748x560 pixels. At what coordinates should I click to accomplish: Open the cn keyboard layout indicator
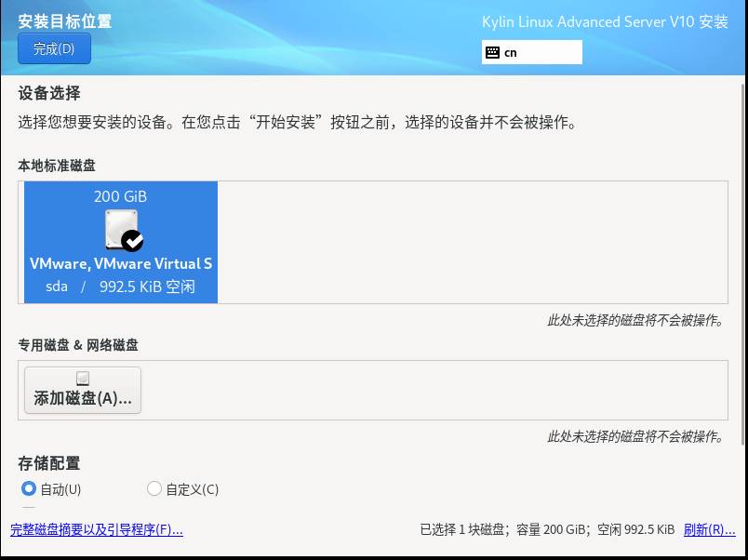click(x=532, y=53)
